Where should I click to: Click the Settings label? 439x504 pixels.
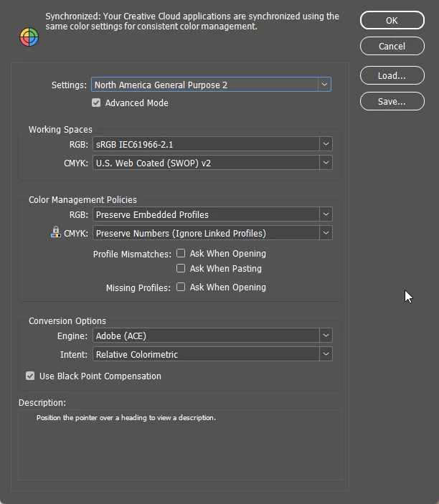pyautogui.click(x=69, y=85)
